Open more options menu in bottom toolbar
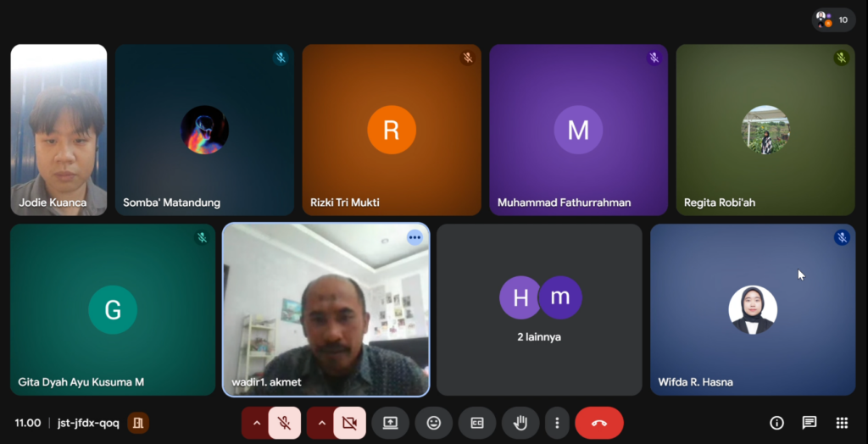 (557, 423)
